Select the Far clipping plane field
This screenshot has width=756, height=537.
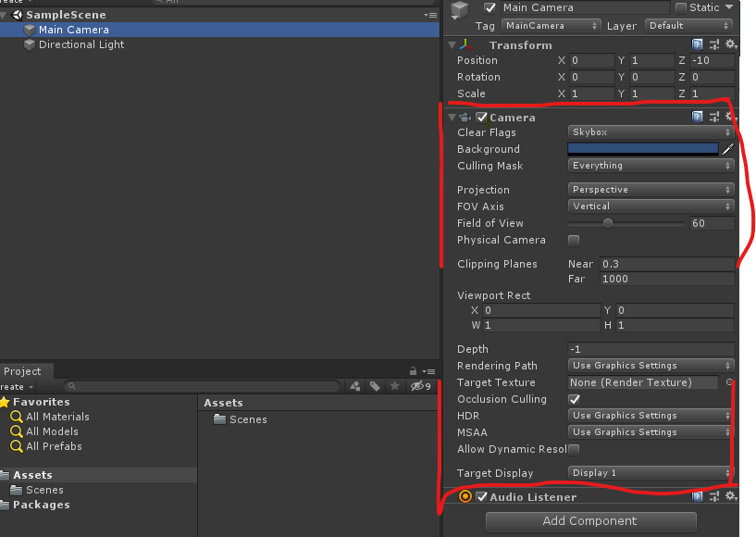click(x=666, y=279)
